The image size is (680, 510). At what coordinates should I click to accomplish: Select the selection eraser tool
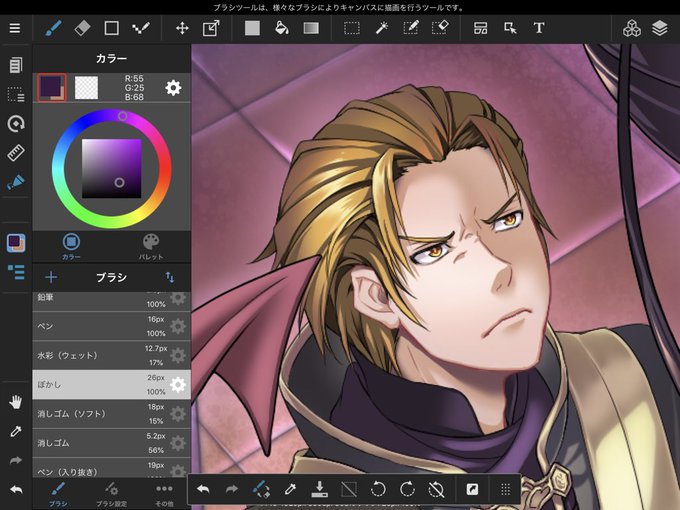440,29
